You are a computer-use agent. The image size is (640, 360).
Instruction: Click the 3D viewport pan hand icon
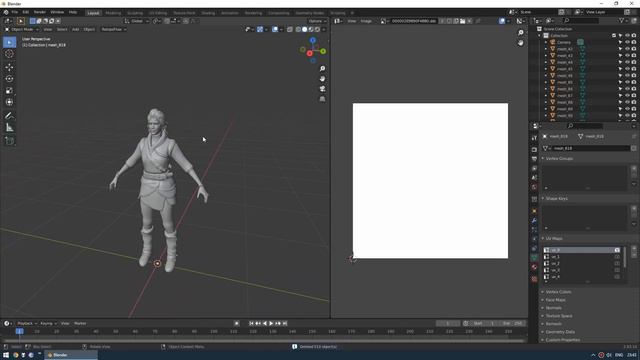click(322, 79)
